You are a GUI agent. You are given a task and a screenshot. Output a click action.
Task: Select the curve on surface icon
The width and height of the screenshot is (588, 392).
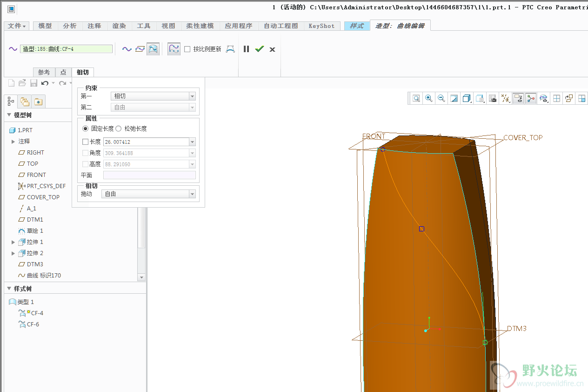[153, 49]
